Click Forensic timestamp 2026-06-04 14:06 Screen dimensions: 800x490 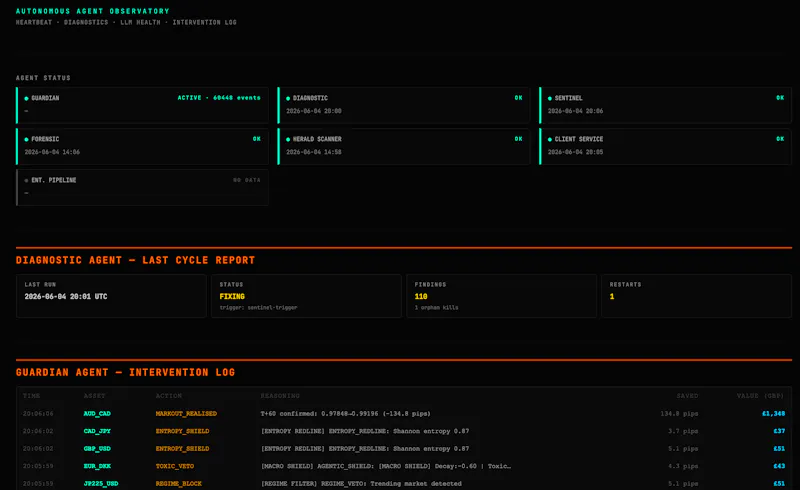click(x=52, y=152)
